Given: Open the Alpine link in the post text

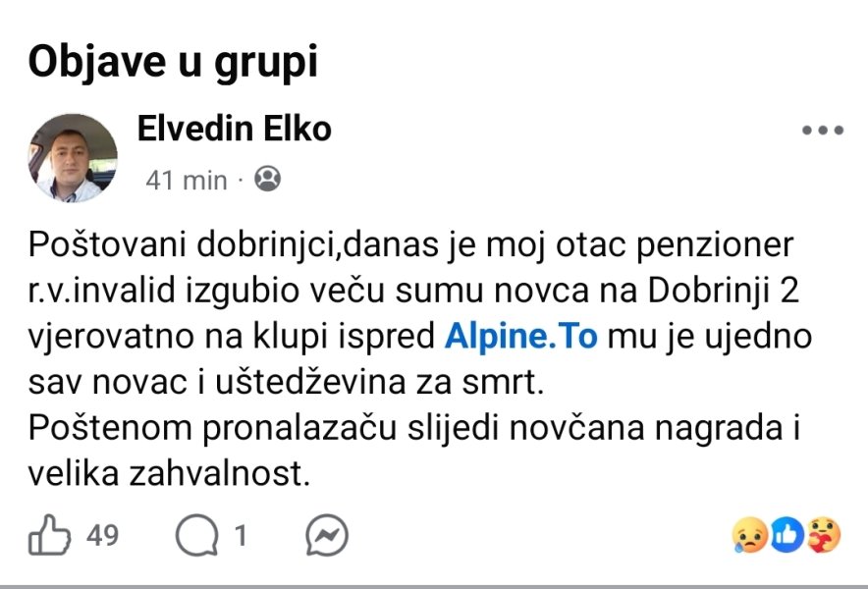Looking at the screenshot, I should click(524, 338).
